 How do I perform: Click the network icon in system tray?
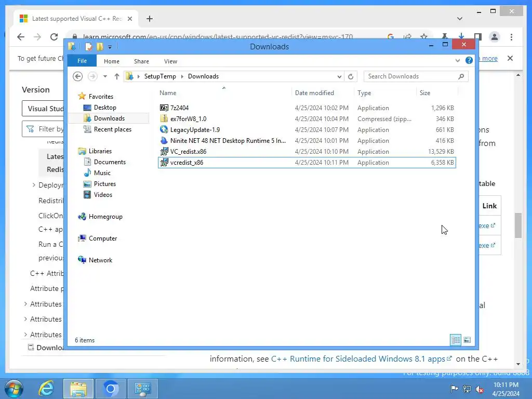[467, 389]
